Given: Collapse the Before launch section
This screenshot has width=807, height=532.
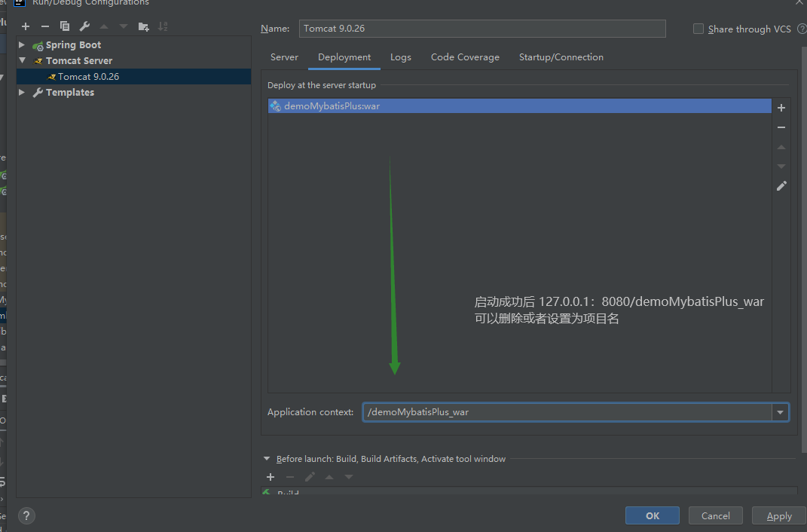Looking at the screenshot, I should (x=267, y=458).
